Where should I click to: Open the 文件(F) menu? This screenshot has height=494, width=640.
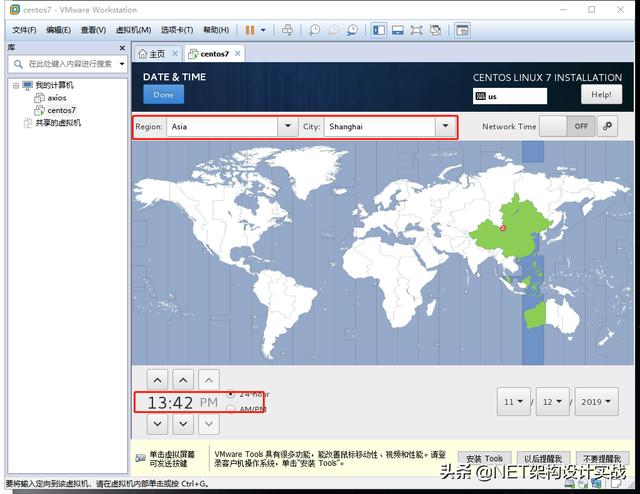[x=24, y=30]
